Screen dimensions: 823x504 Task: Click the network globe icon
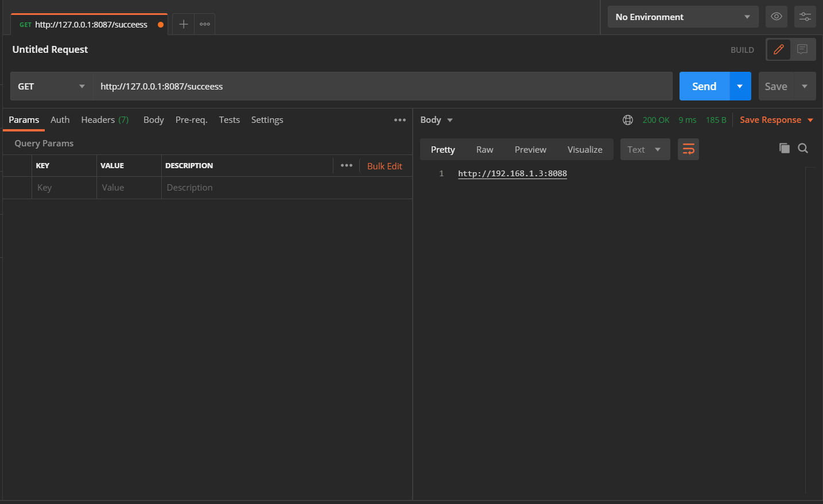pyautogui.click(x=628, y=120)
